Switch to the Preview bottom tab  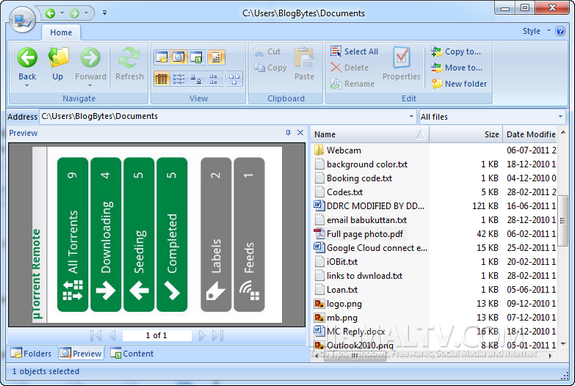point(81,353)
